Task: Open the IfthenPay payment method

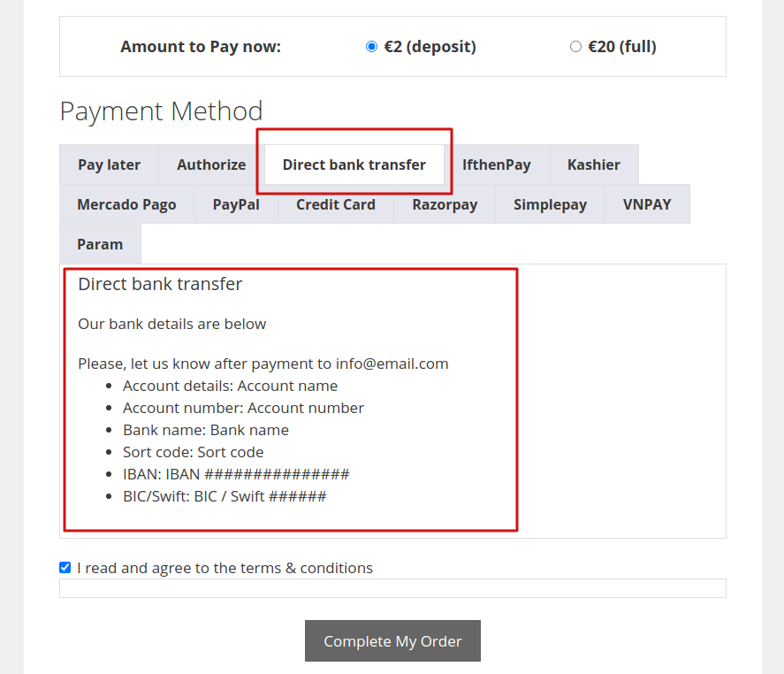Action: pos(497,165)
